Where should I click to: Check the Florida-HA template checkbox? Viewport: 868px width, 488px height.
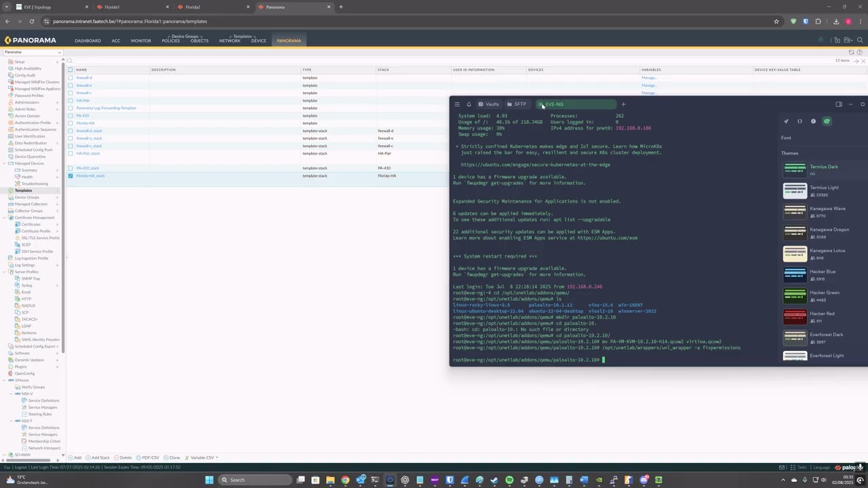(x=70, y=123)
